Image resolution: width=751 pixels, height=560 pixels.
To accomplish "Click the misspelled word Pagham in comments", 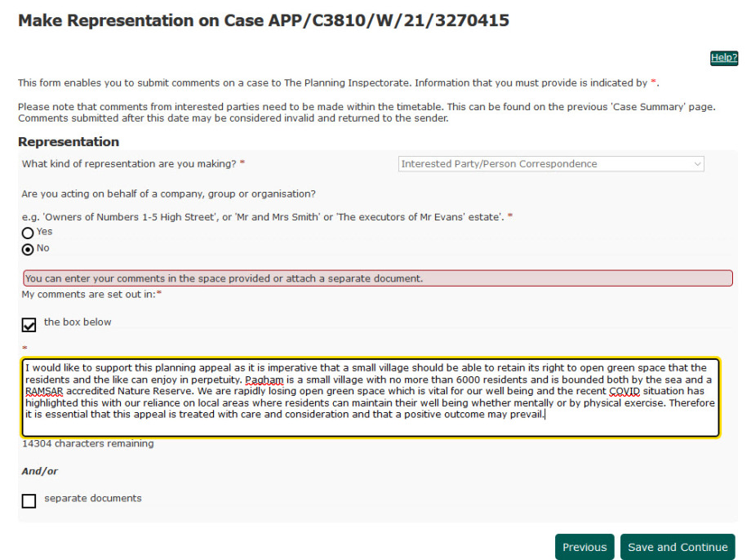I will tap(263, 380).
